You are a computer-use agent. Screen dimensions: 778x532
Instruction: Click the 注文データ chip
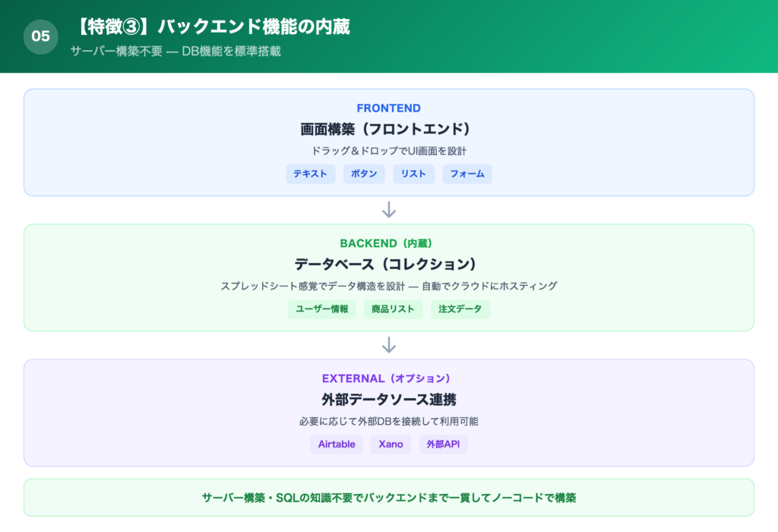[460, 309]
